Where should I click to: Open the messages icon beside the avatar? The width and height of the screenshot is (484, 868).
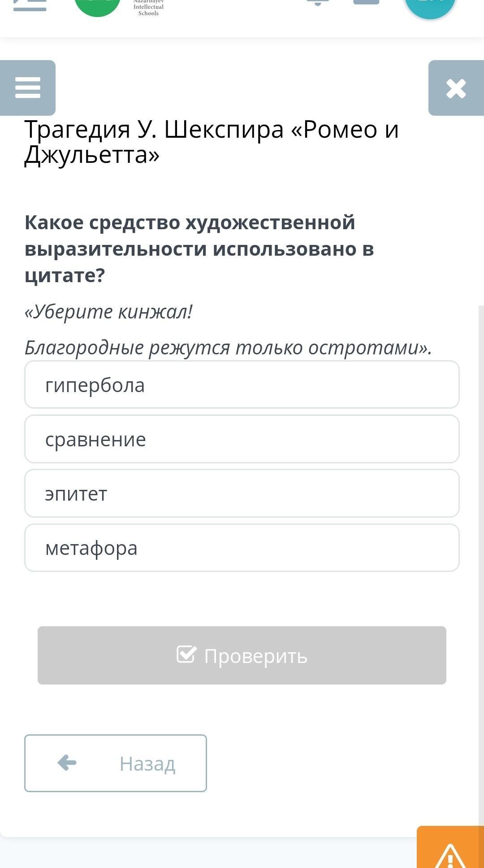366,2
